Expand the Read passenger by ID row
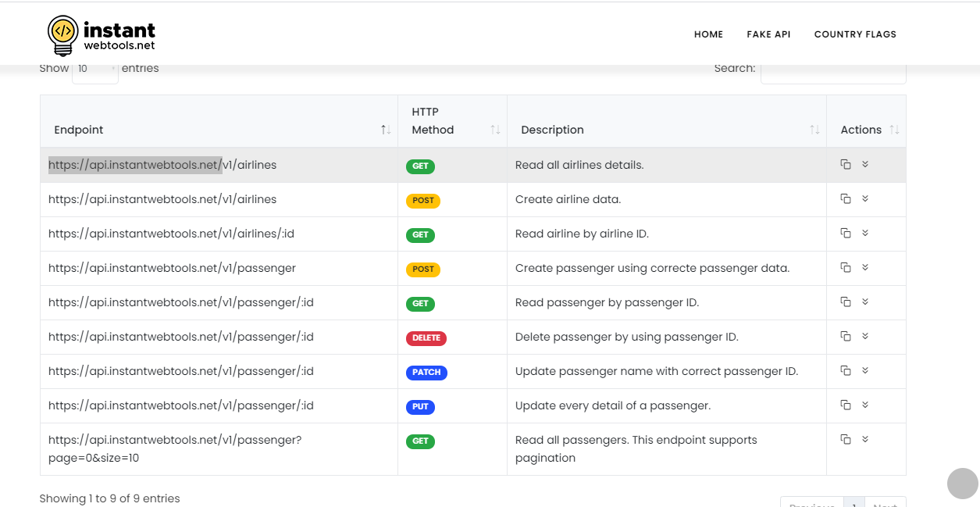Image resolution: width=980 pixels, height=507 pixels. coord(865,302)
